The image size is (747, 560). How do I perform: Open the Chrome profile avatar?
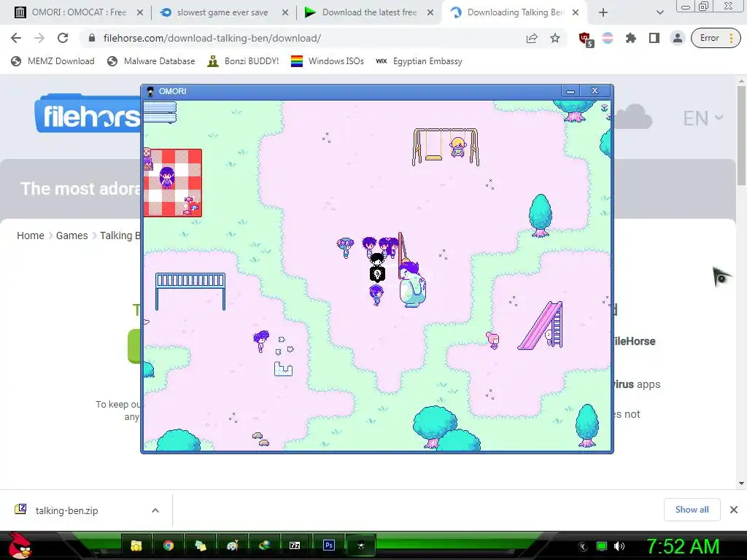677,38
